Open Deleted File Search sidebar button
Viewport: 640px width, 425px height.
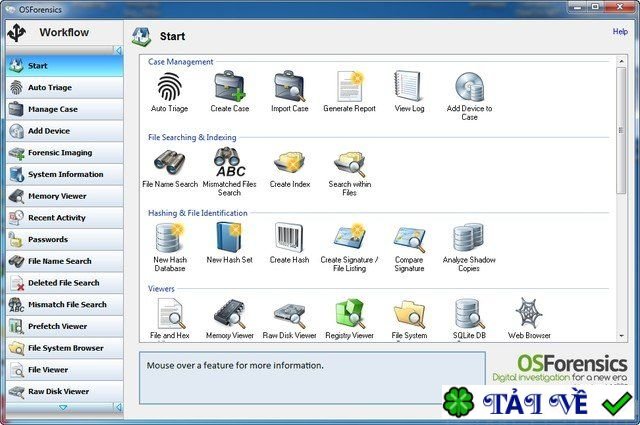pos(64,283)
